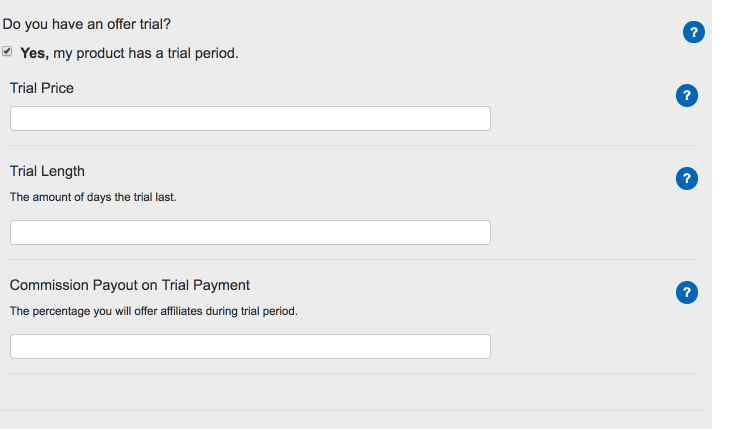Click into the Trial Length text box
The image size is (730, 429).
coord(250,232)
